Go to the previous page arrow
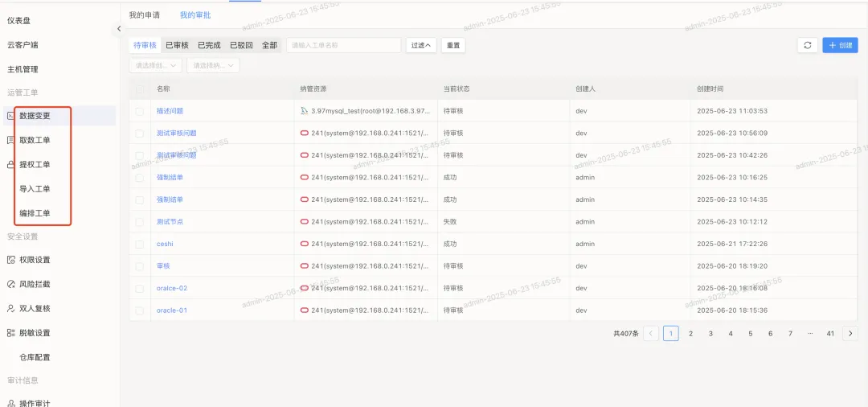Viewport: 868px width, 407px height. coord(651,333)
